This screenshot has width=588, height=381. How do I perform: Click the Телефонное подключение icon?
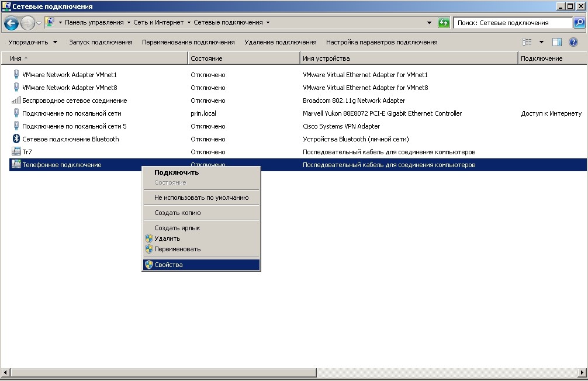pos(16,164)
